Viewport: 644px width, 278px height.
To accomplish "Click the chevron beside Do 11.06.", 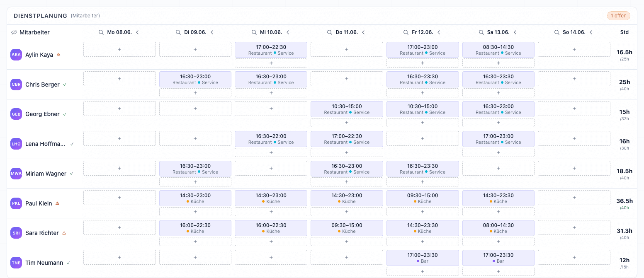I will click(363, 32).
